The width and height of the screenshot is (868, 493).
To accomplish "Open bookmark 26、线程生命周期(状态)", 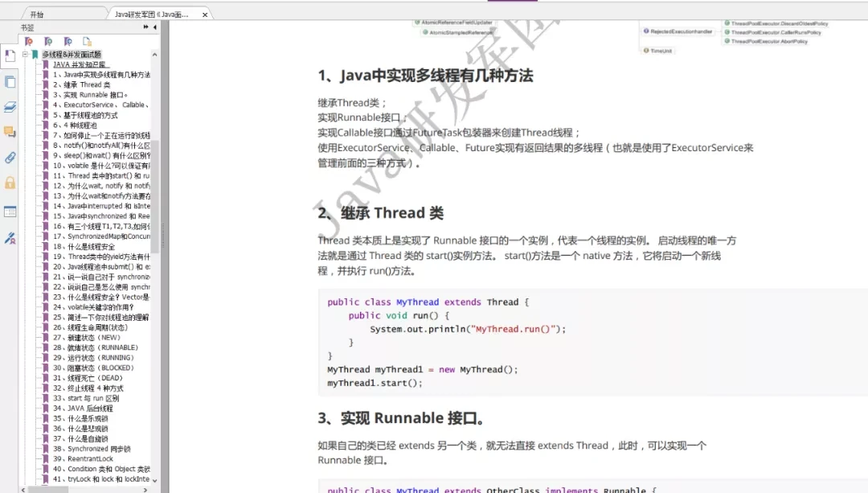I will [90, 327].
